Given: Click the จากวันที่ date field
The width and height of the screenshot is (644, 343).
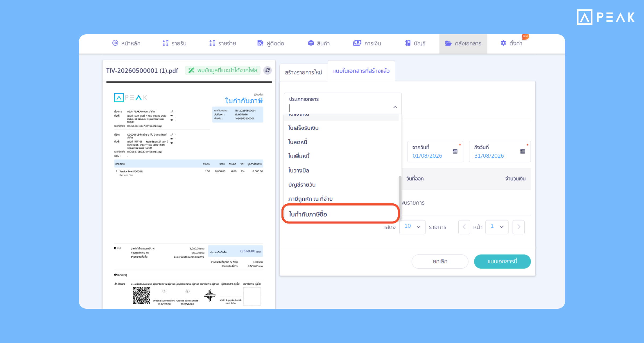Looking at the screenshot, I should 435,152.
